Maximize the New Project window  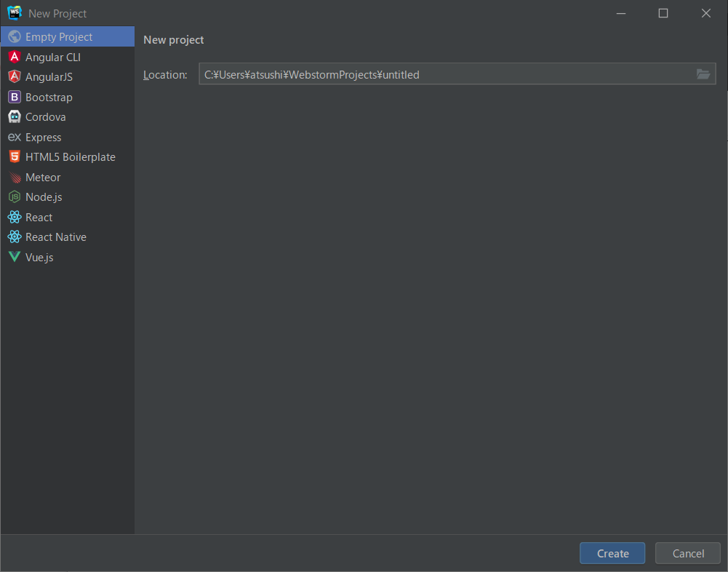point(663,14)
